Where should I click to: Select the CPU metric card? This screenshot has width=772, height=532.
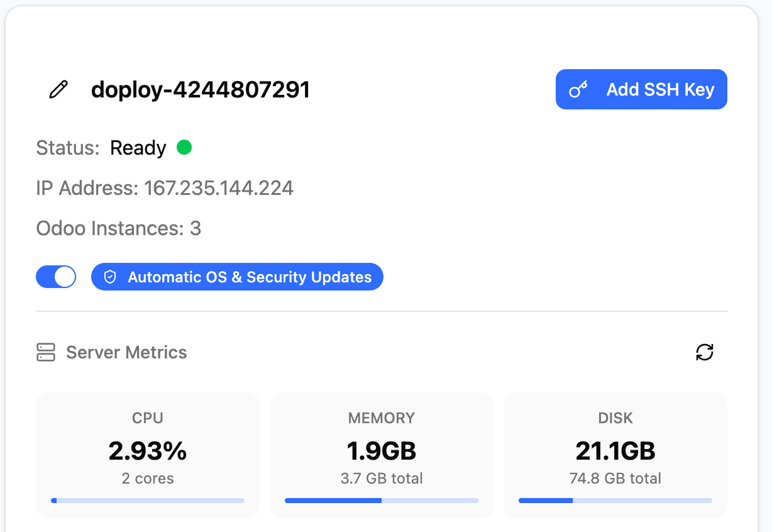click(147, 455)
